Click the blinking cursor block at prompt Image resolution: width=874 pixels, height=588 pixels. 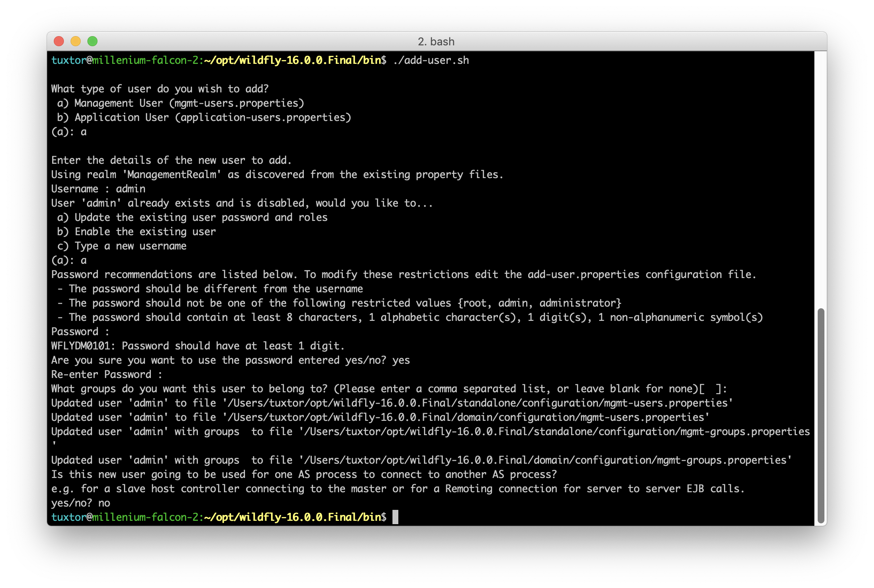[x=395, y=517]
